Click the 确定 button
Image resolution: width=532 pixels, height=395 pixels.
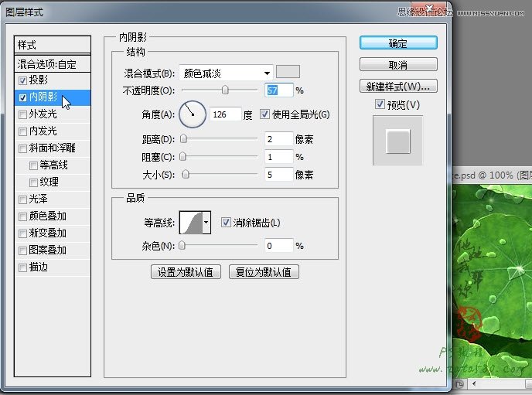coord(398,43)
